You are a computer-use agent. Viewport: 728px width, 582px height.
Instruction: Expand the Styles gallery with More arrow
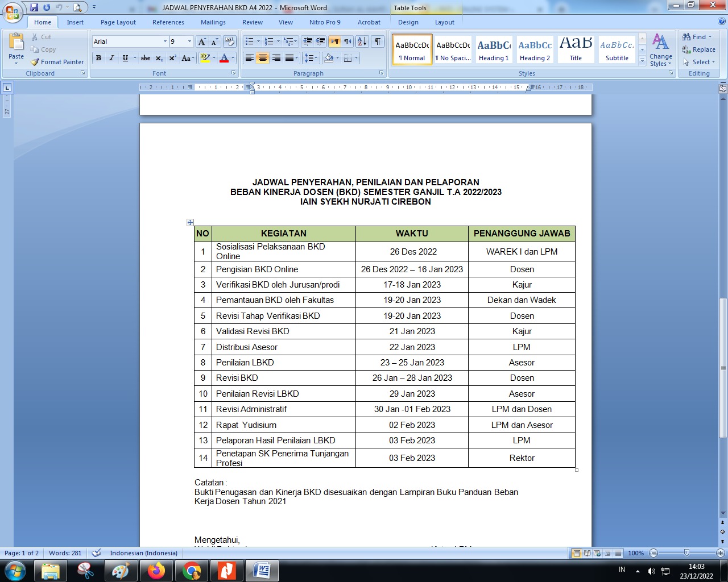(x=642, y=60)
